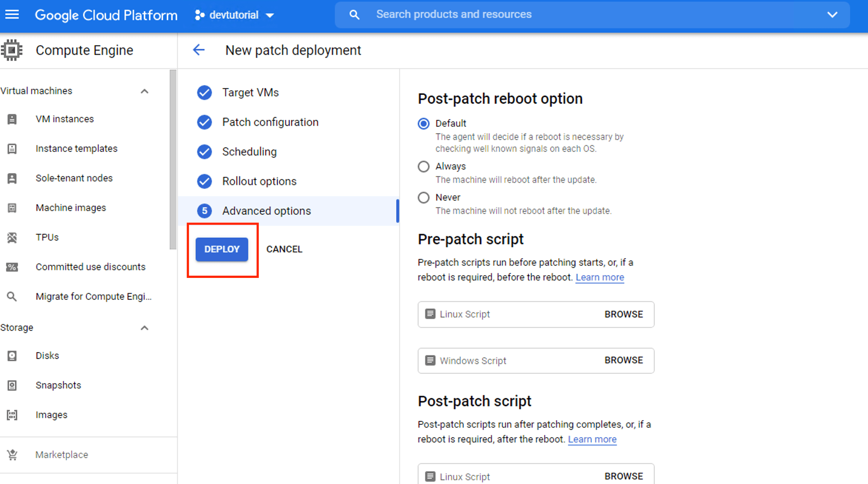Viewport: 868px width, 484px height.
Task: Open the pre-patch script Learn more link
Action: click(599, 277)
